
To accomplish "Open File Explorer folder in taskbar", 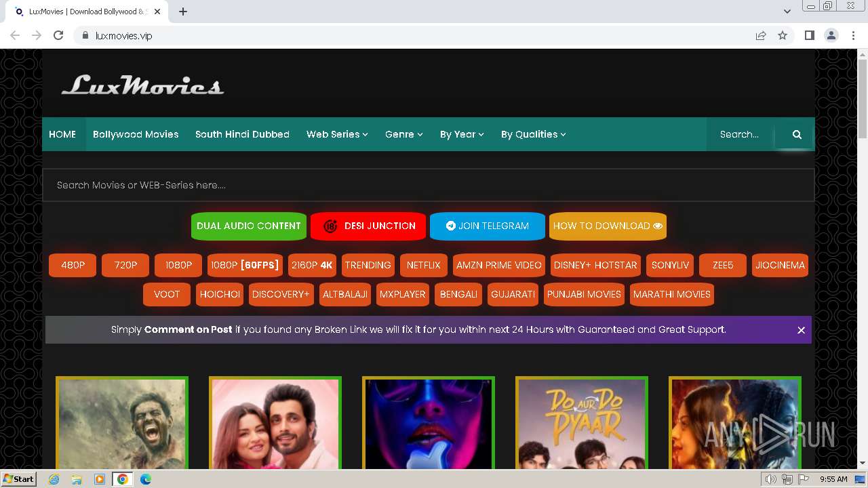I will (77, 479).
